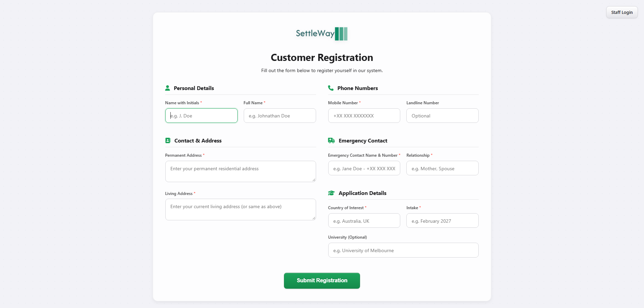Image resolution: width=644 pixels, height=308 pixels.
Task: Click the Phone Numbers handset icon
Action: tap(331, 88)
